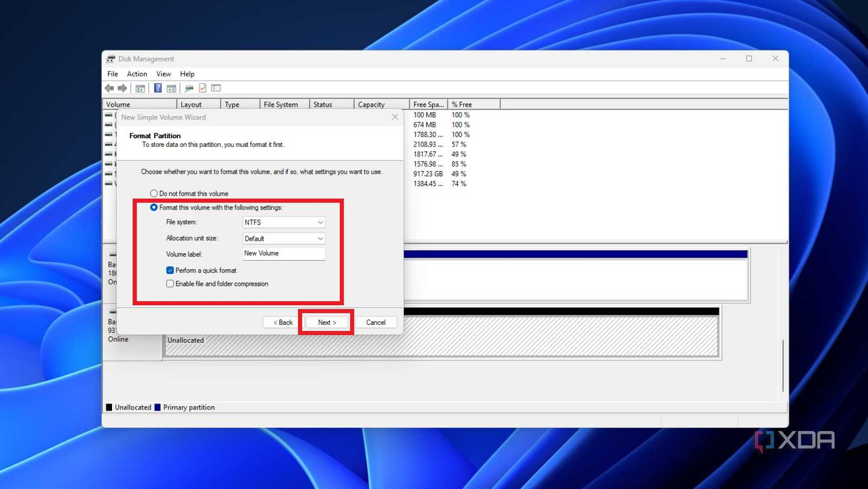Viewport: 868px width, 489px height.
Task: Click the Forward arrow toolbar icon
Action: tap(123, 88)
